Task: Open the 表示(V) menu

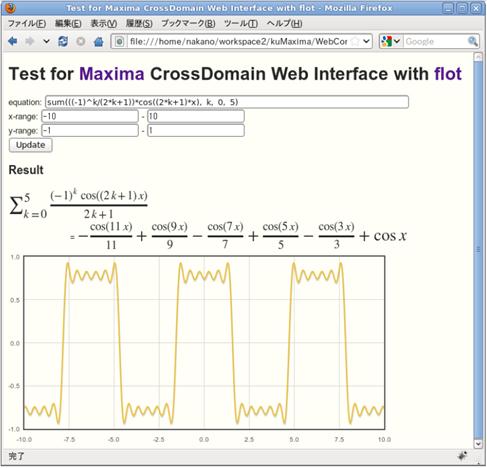Action: 104,24
